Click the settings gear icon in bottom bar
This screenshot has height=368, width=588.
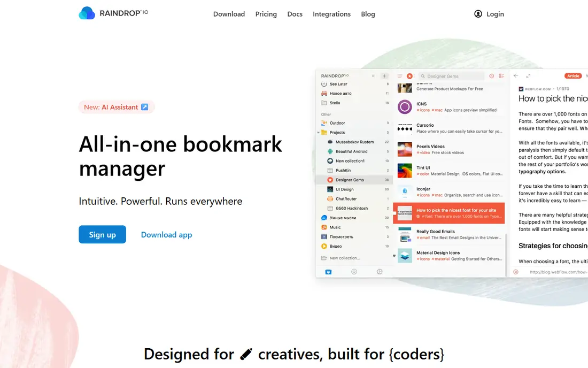click(x=380, y=272)
